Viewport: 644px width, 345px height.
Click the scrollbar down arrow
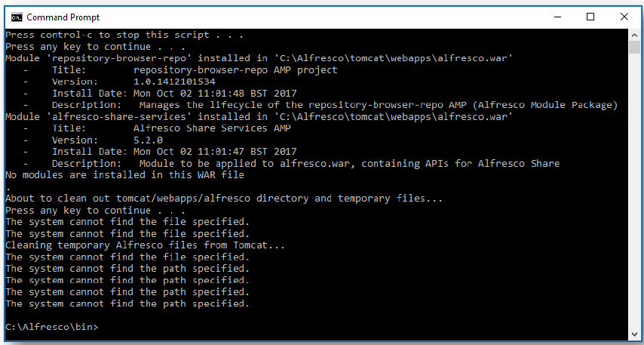click(633, 333)
